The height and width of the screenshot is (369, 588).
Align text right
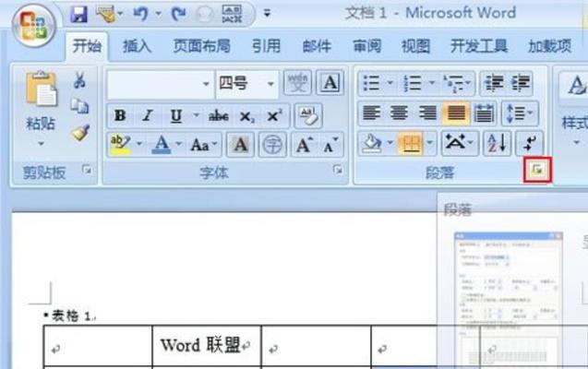coord(427,113)
